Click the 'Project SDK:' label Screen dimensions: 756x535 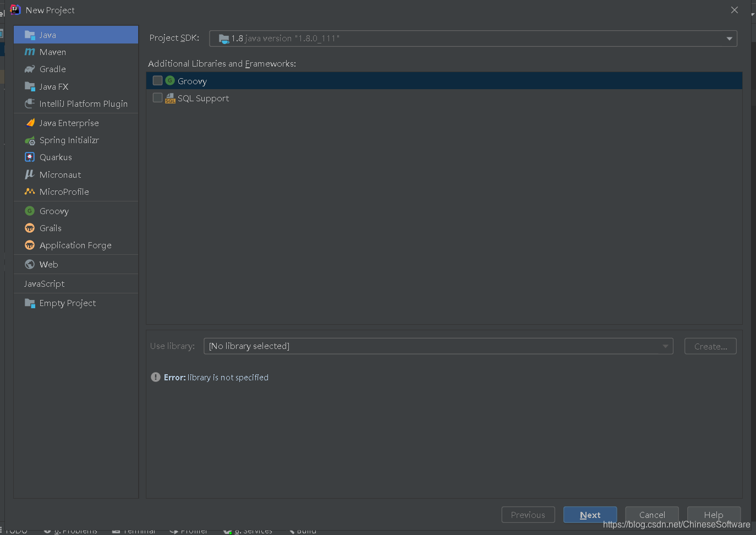[x=174, y=38]
